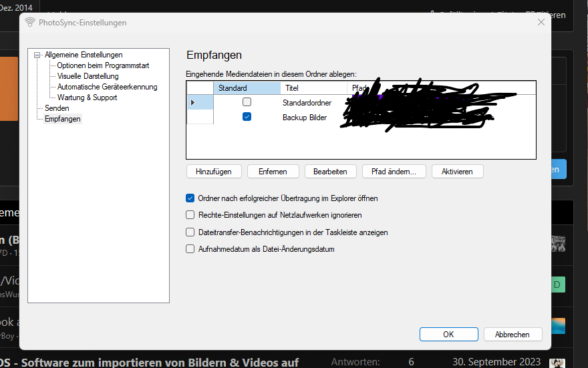Select the Standardordner row title
Viewport: 588px width, 368px height.
(x=307, y=103)
